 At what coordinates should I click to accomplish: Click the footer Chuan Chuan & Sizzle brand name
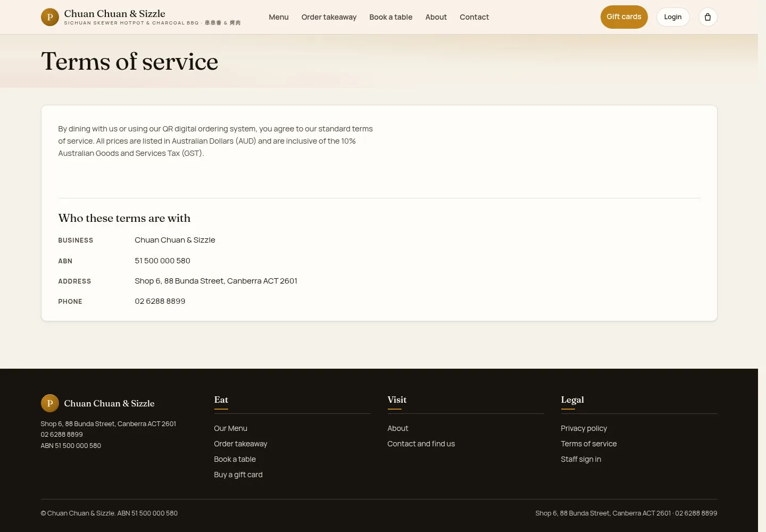click(109, 403)
